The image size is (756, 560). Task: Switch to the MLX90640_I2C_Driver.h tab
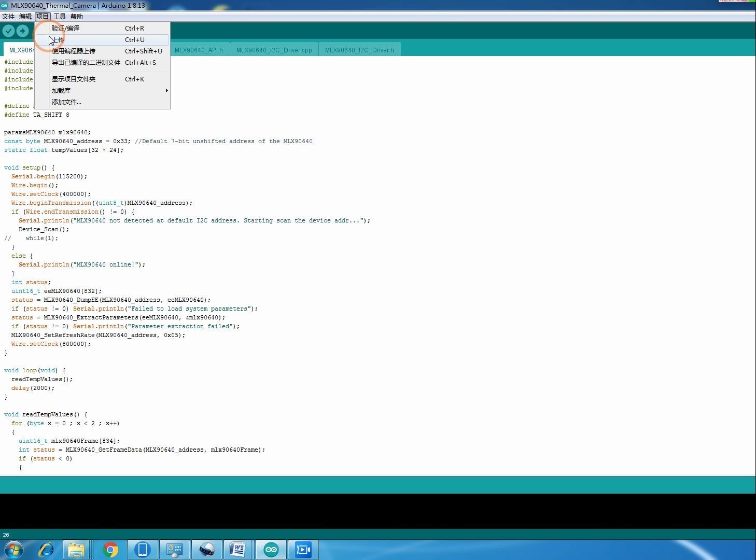[359, 50]
